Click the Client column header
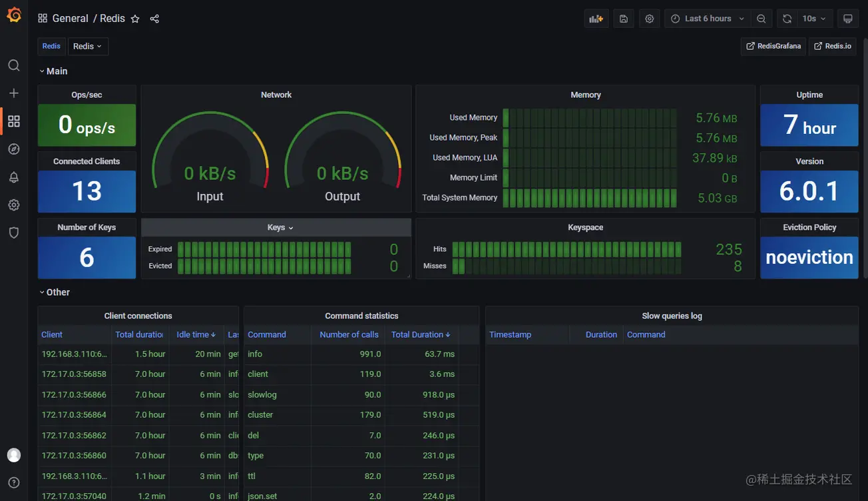Screen dimensions: 868x501 tap(52, 334)
